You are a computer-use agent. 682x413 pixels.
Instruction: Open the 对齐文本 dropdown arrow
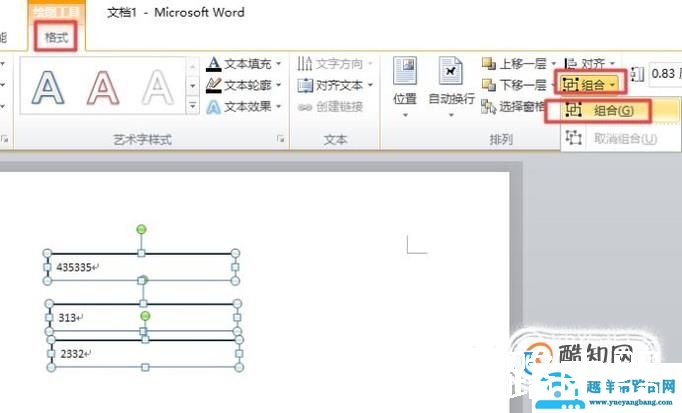pyautogui.click(x=371, y=85)
